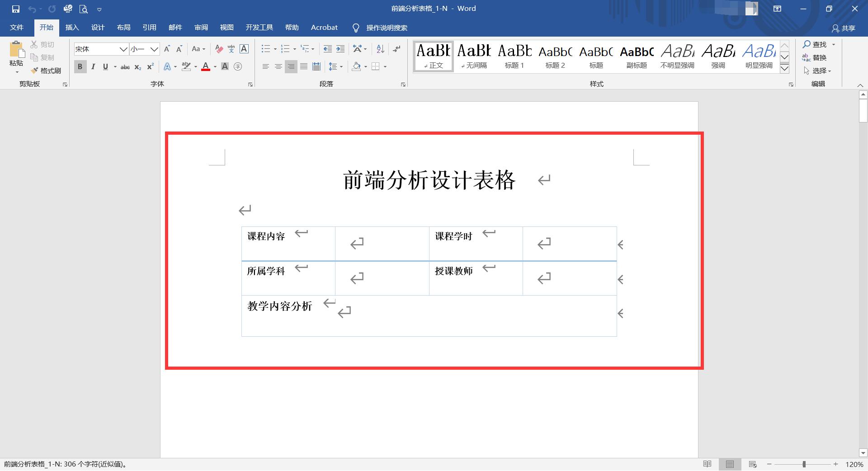Click the zoom slider on the status bar
The image size is (868, 471).
click(x=804, y=464)
